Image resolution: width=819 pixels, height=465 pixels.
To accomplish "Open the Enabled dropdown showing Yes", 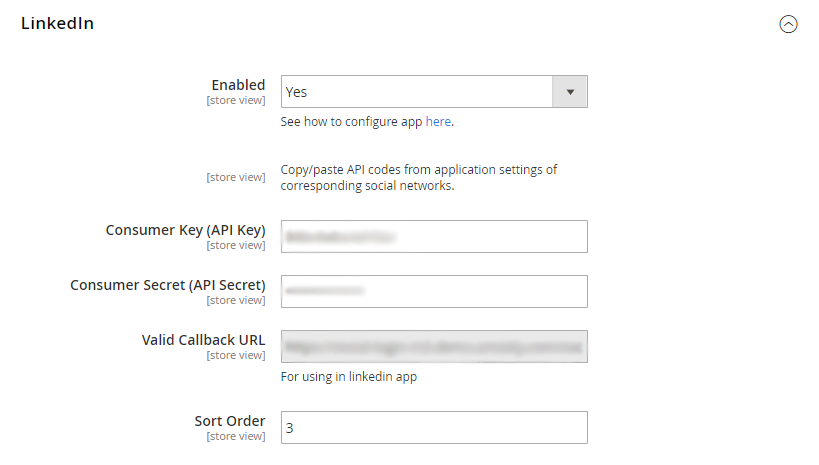I will 434,91.
